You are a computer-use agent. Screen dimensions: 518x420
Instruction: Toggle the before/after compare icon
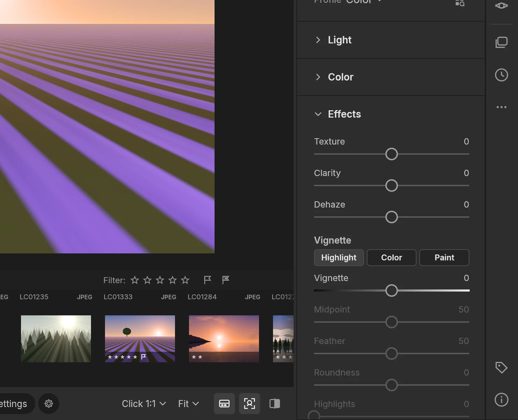click(x=275, y=404)
